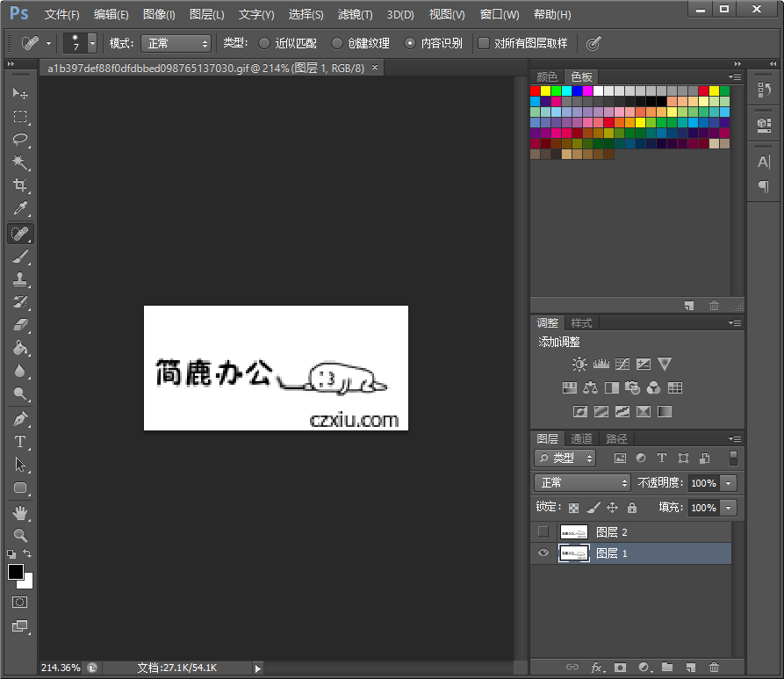Open the Brightness/Contrast adjustment in 调整 panel
Screen dimensions: 784x679
578,362
